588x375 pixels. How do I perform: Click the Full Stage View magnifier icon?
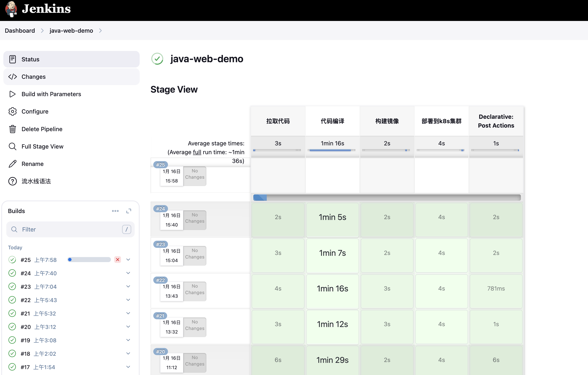(12, 146)
